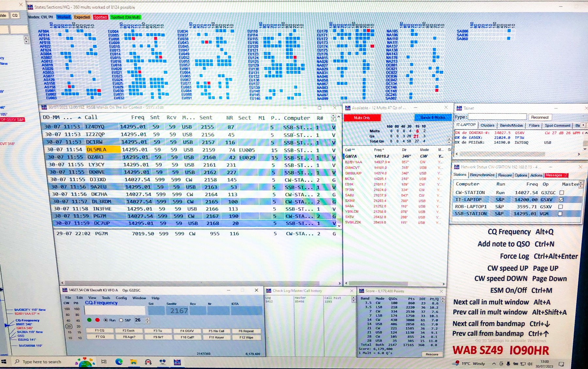This screenshot has height=369, width=588.
Task: Open File Explorer from the taskbar
Action: pos(133,361)
